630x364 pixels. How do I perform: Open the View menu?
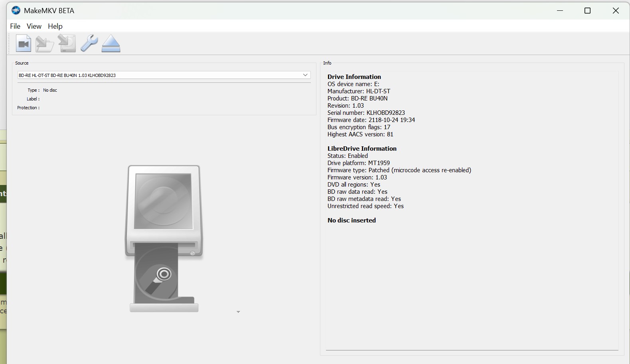coord(34,26)
